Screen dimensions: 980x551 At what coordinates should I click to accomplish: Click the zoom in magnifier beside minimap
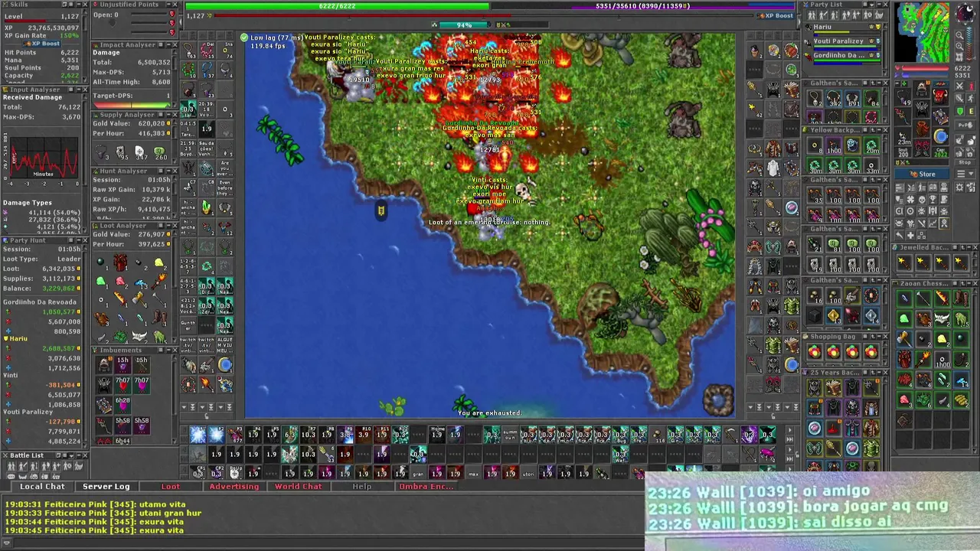pos(959,46)
